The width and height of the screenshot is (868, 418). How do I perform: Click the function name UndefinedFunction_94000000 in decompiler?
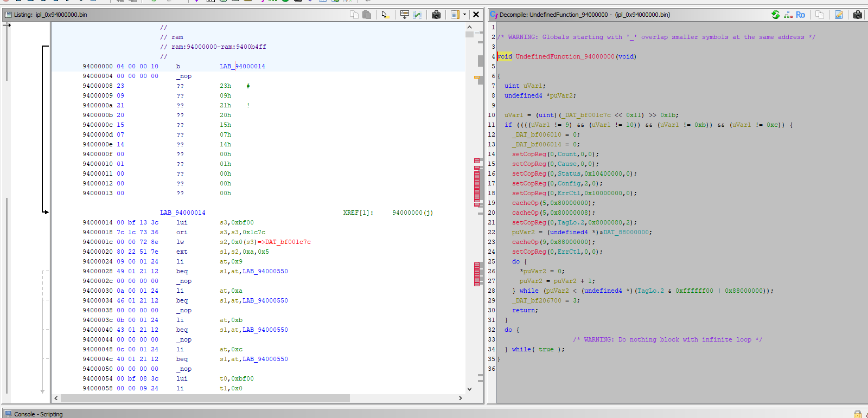(x=565, y=56)
